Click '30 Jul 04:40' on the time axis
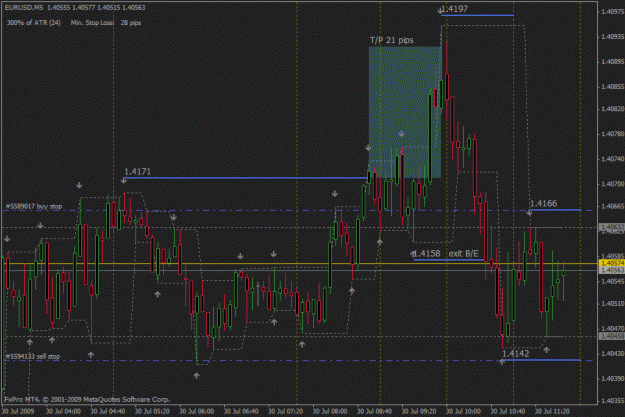 pyautogui.click(x=108, y=411)
